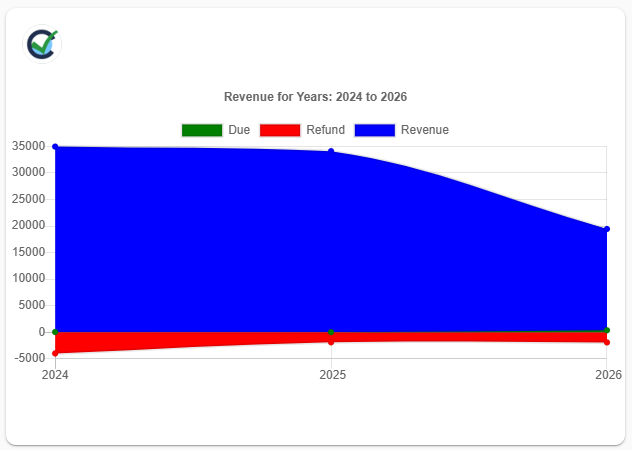Click the green Due color swatch

tap(202, 130)
